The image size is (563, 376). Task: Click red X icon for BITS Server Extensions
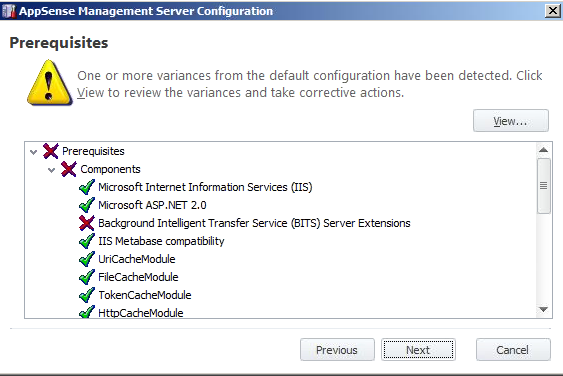87,223
